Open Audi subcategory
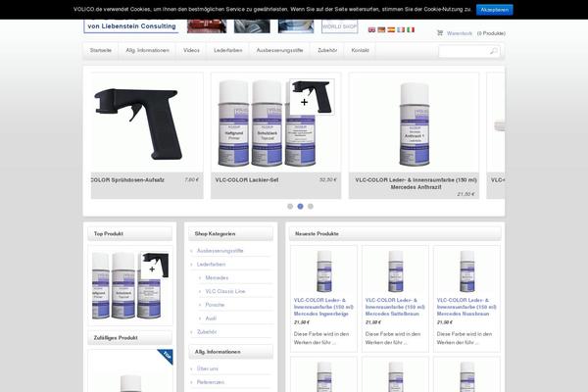 click(x=211, y=318)
